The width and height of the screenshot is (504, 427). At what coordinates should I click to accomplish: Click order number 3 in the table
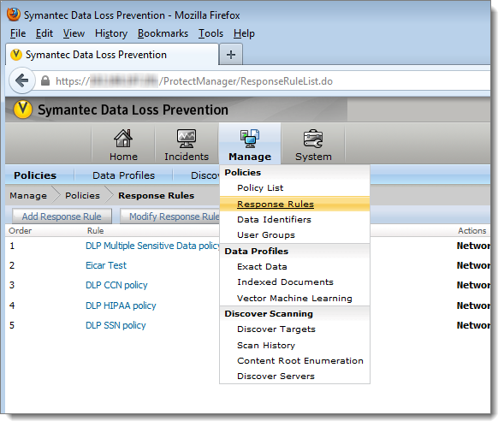point(12,285)
